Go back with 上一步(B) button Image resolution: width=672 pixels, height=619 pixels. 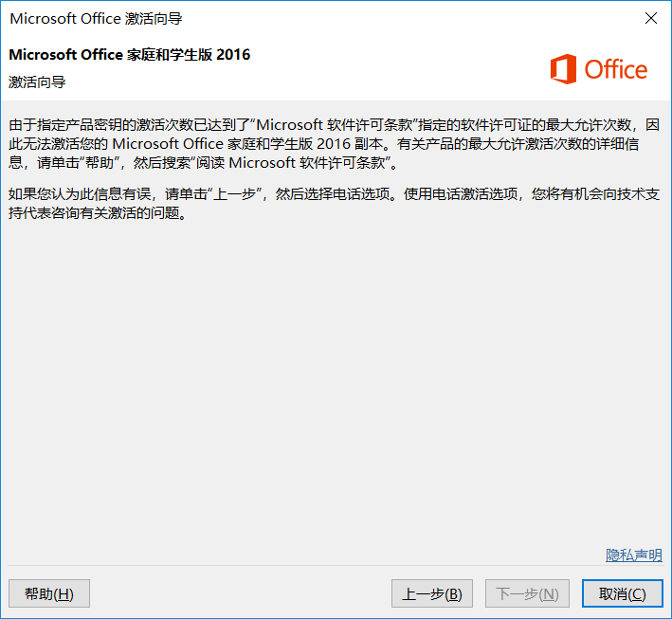tap(432, 593)
